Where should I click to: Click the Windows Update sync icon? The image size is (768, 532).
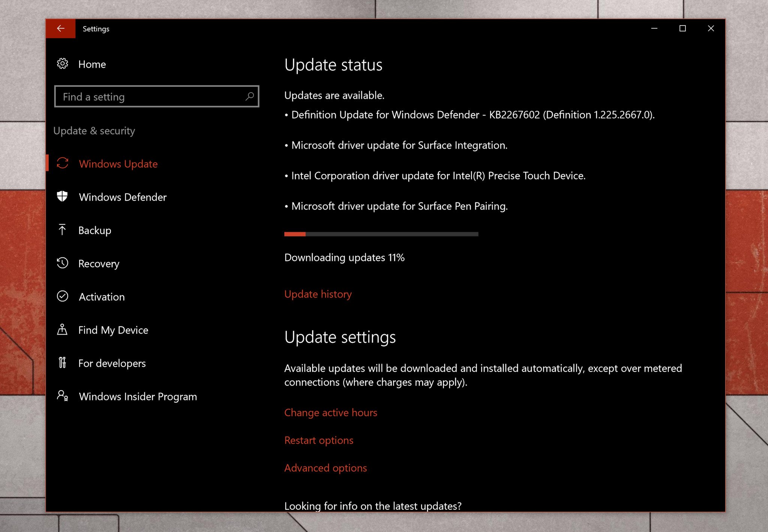[x=63, y=163]
